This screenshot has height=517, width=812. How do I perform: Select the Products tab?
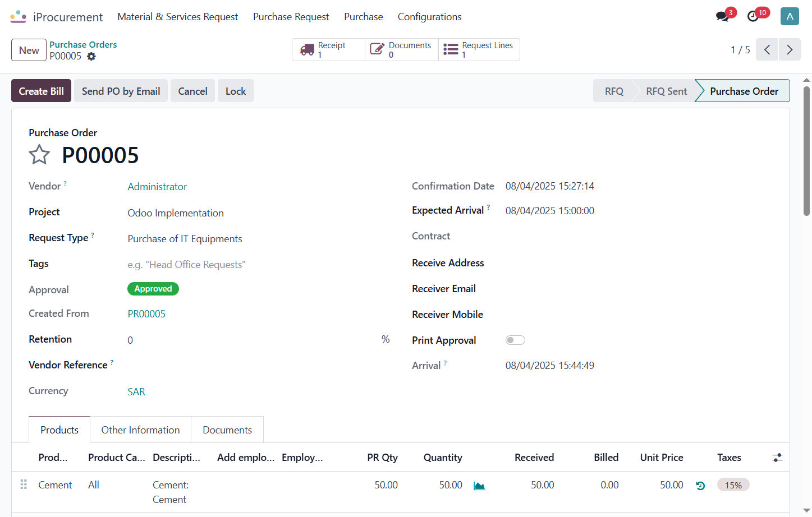(59, 430)
